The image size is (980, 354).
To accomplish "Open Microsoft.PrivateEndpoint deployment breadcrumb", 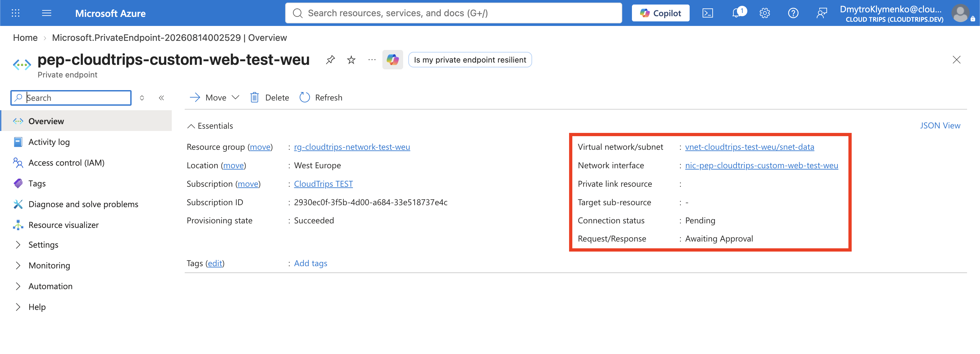I will point(169,38).
